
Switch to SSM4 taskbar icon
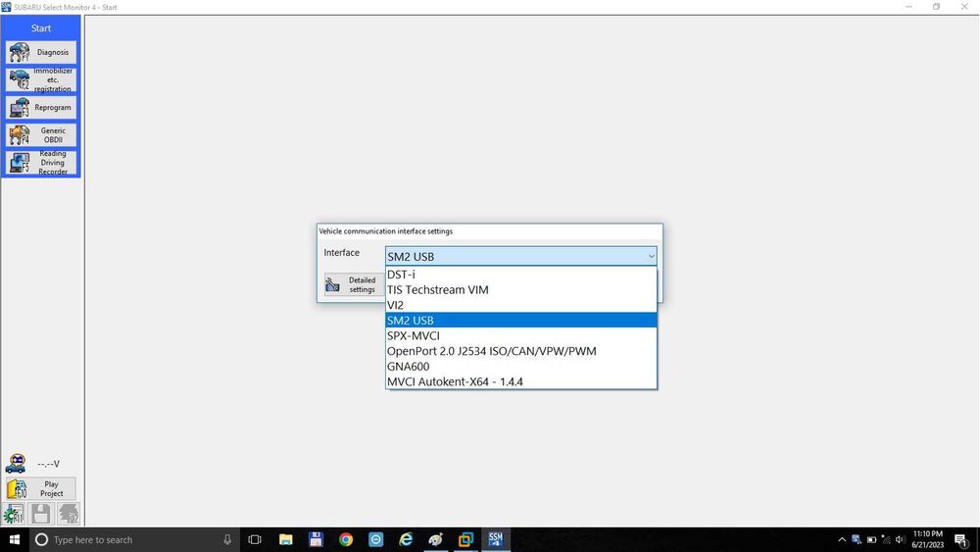[496, 539]
